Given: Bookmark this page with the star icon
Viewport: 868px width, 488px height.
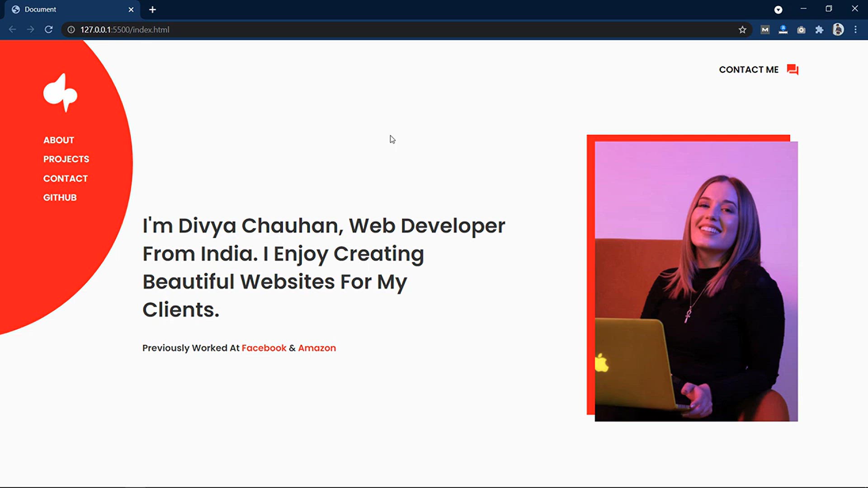Looking at the screenshot, I should coord(742,29).
